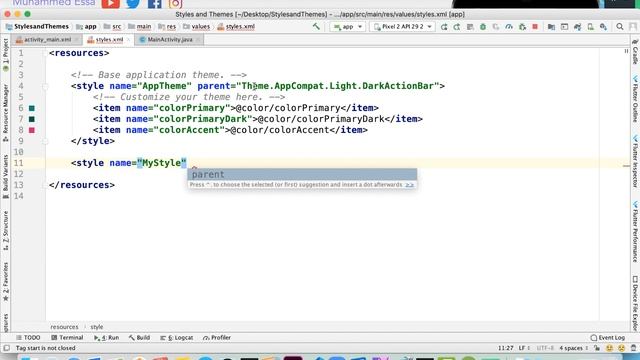Click the Sync Project with Gradle icon
The width and height of the screenshot is (640, 360).
(x=577, y=27)
